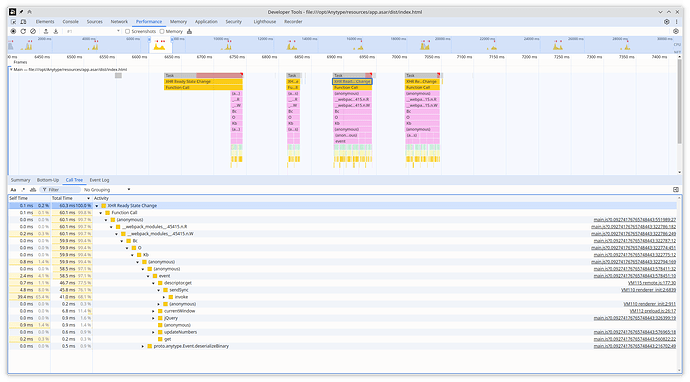Collapse the Function Call tree row
Screen dimensions: 690x382
[101, 213]
